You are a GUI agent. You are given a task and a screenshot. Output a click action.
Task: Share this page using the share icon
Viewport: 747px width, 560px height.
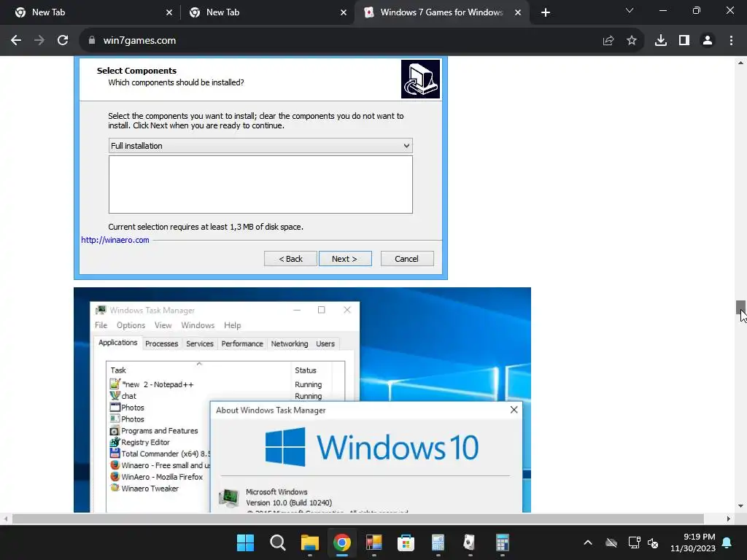pyautogui.click(x=608, y=41)
